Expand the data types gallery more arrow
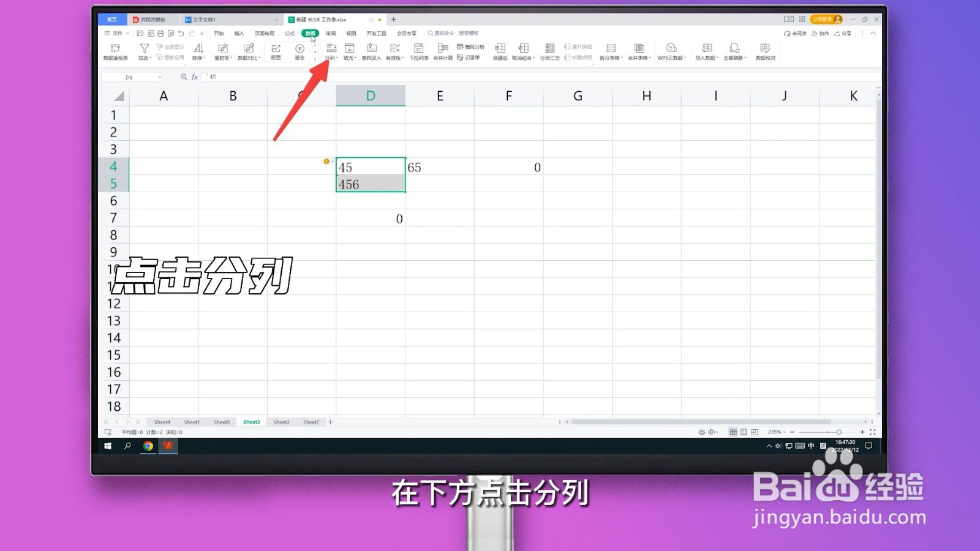The image size is (980, 551). pos(315,59)
